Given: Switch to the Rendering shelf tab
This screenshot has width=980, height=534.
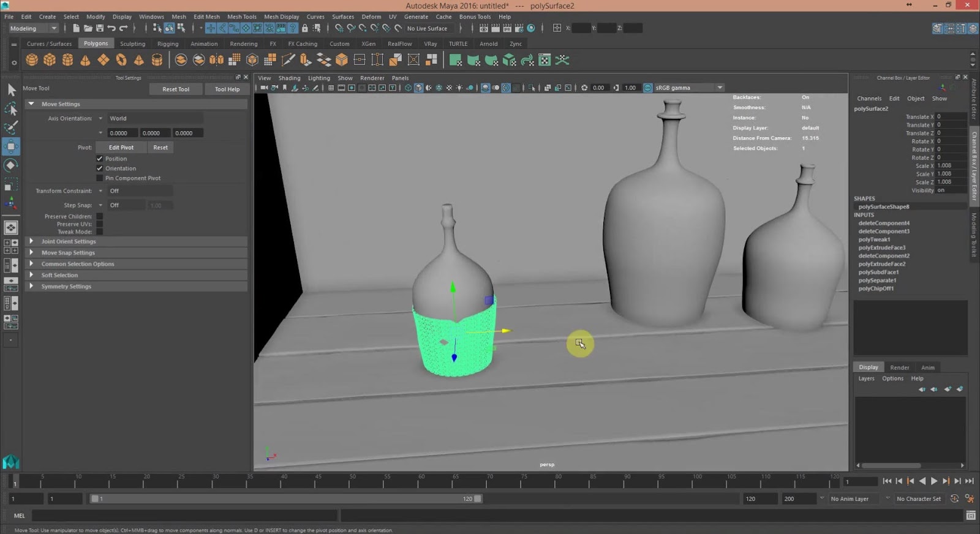Looking at the screenshot, I should (243, 44).
